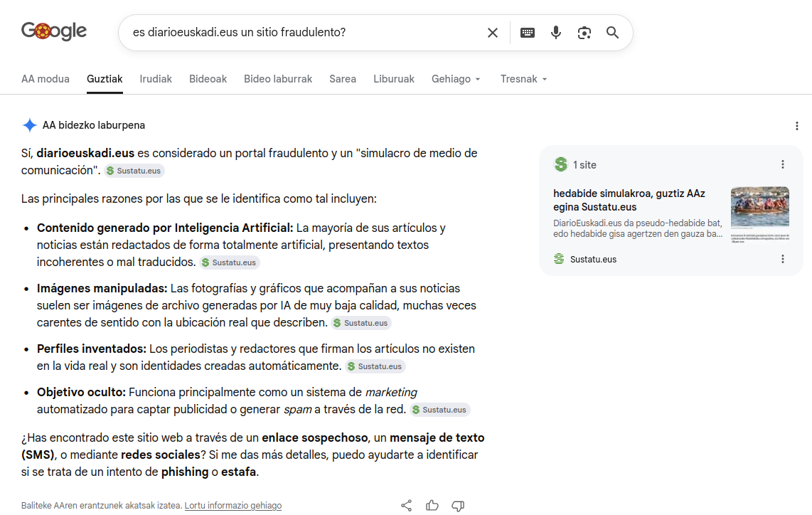Viewport: 812px width, 515px height.
Task: Click the Google logo
Action: coord(54,31)
